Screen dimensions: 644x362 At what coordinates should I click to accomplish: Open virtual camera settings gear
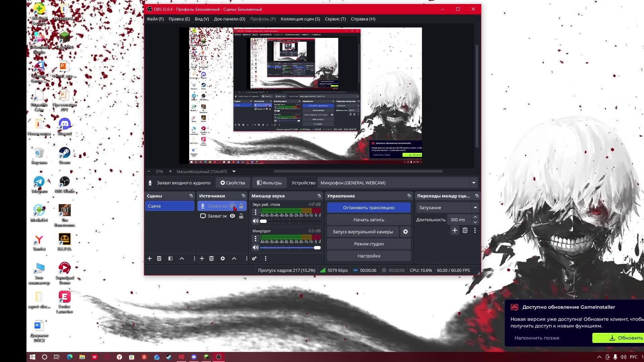point(406,232)
